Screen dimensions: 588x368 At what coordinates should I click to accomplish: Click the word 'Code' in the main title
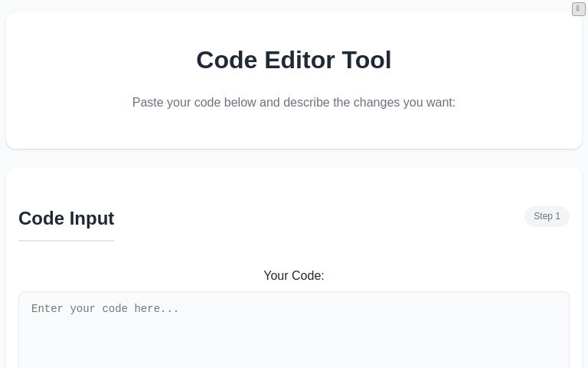pos(227,60)
